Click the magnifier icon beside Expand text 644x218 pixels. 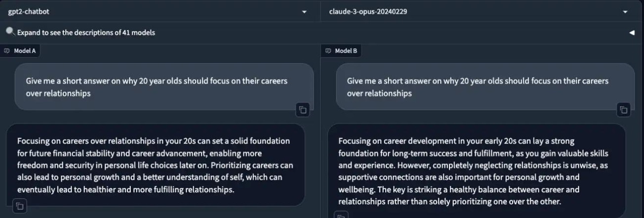10,32
